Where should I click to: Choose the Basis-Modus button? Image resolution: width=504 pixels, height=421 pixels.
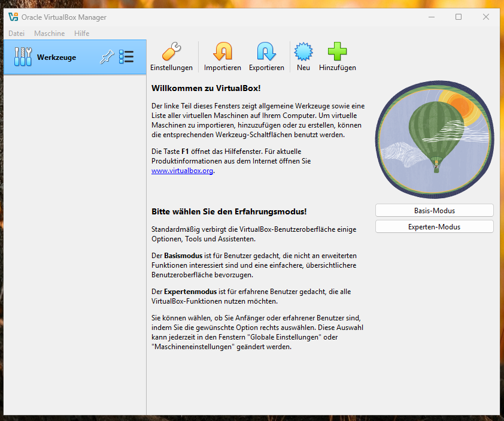434,210
